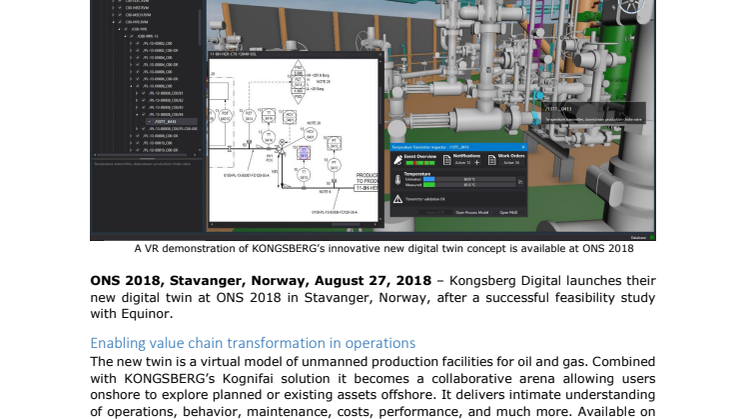Click the warning triangle validation icon

(398, 199)
